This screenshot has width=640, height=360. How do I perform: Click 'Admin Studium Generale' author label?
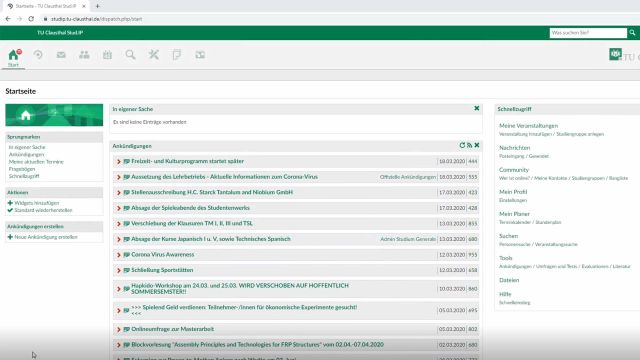(408, 239)
